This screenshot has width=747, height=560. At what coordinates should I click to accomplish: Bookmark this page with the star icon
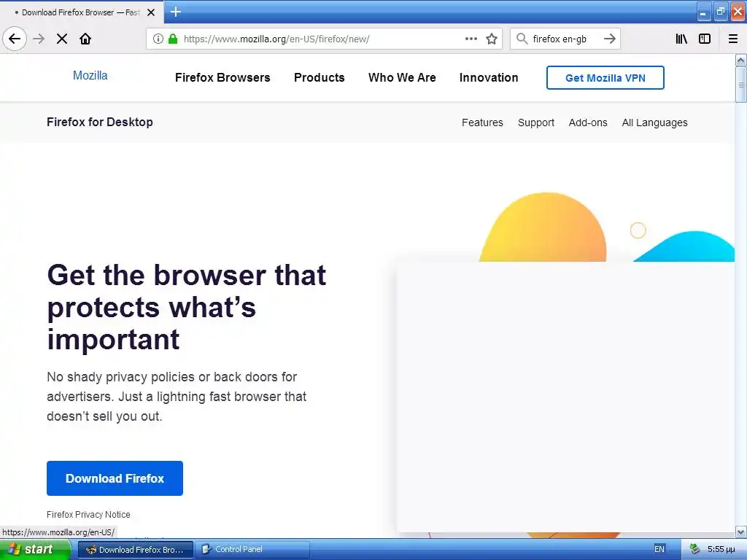[492, 39]
